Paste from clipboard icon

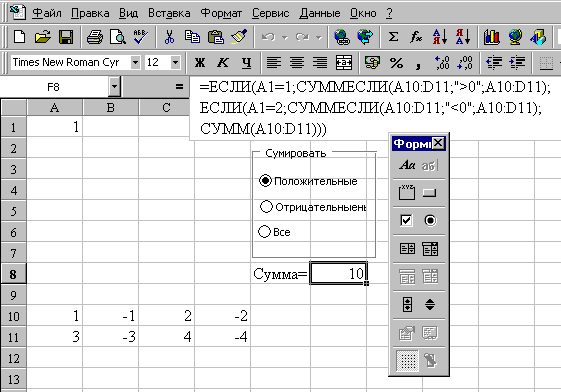[x=215, y=37]
